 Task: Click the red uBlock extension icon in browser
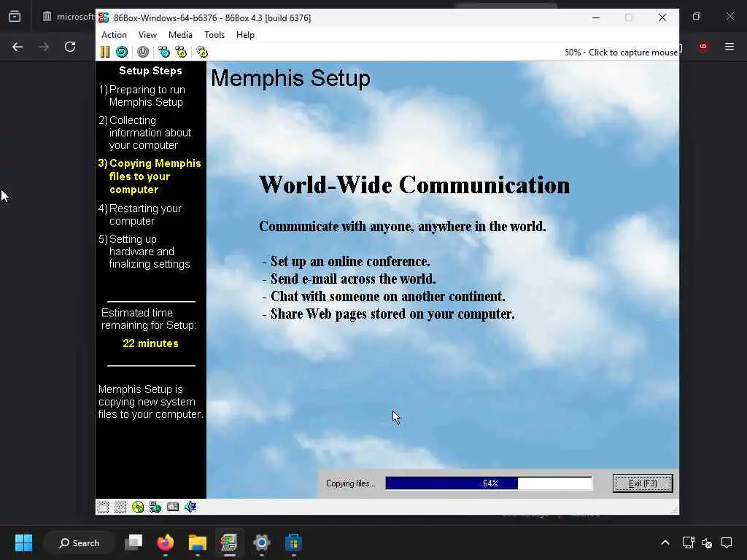703,47
